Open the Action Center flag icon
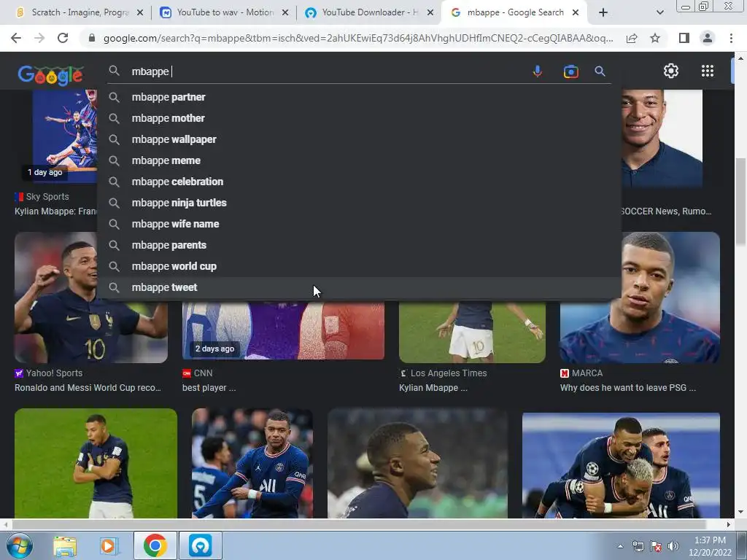The width and height of the screenshot is (747, 560). coord(656,547)
